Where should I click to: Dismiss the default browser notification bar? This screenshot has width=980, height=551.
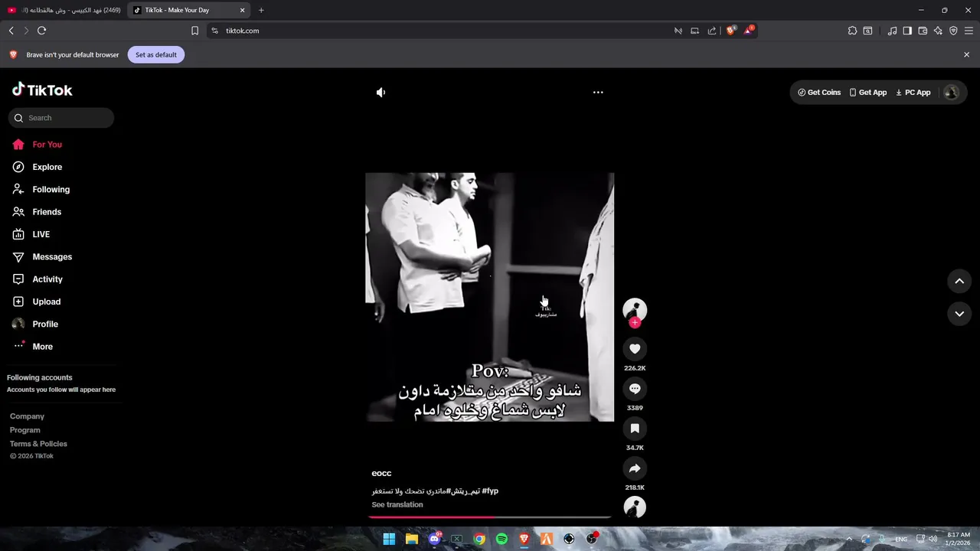966,55
